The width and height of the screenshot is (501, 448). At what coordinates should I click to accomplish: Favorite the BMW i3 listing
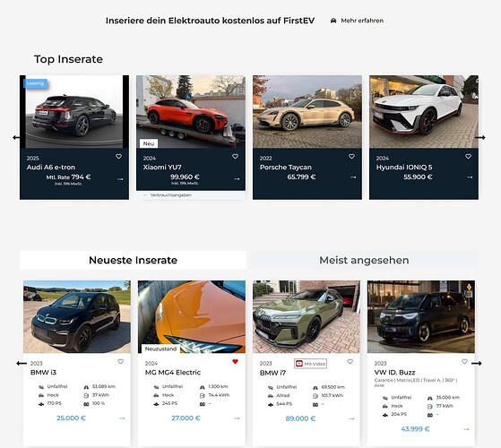click(x=120, y=362)
